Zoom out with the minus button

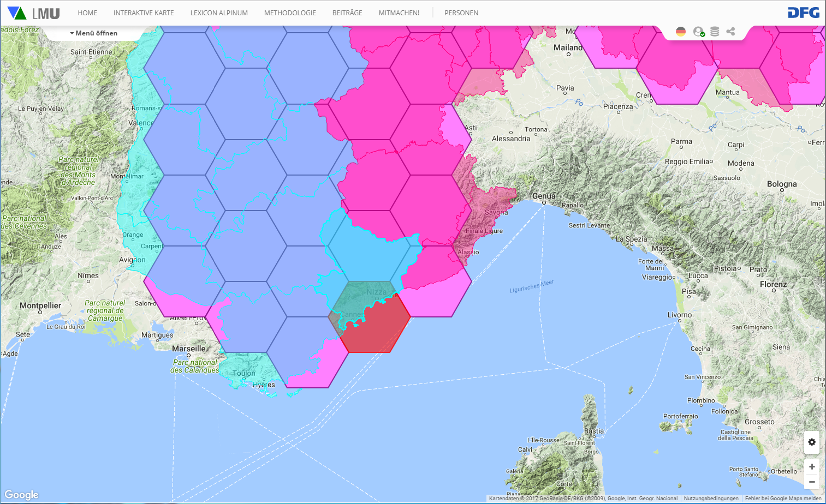[812, 482]
